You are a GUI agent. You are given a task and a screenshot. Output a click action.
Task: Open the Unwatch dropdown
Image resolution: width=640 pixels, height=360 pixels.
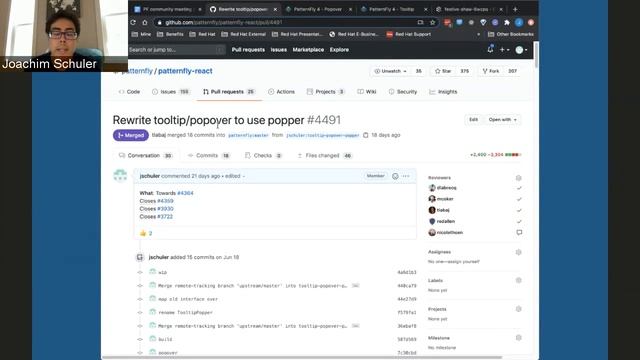pyautogui.click(x=391, y=71)
